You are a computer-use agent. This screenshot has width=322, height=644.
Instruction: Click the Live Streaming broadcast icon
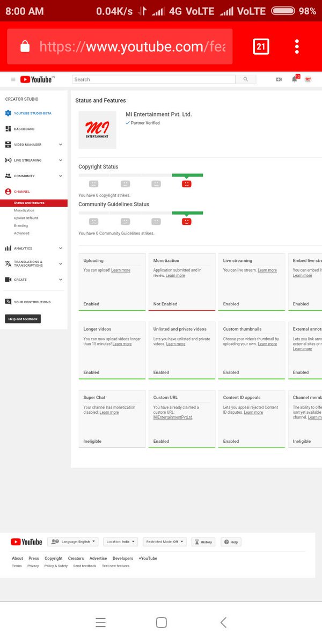pyautogui.click(x=8, y=160)
